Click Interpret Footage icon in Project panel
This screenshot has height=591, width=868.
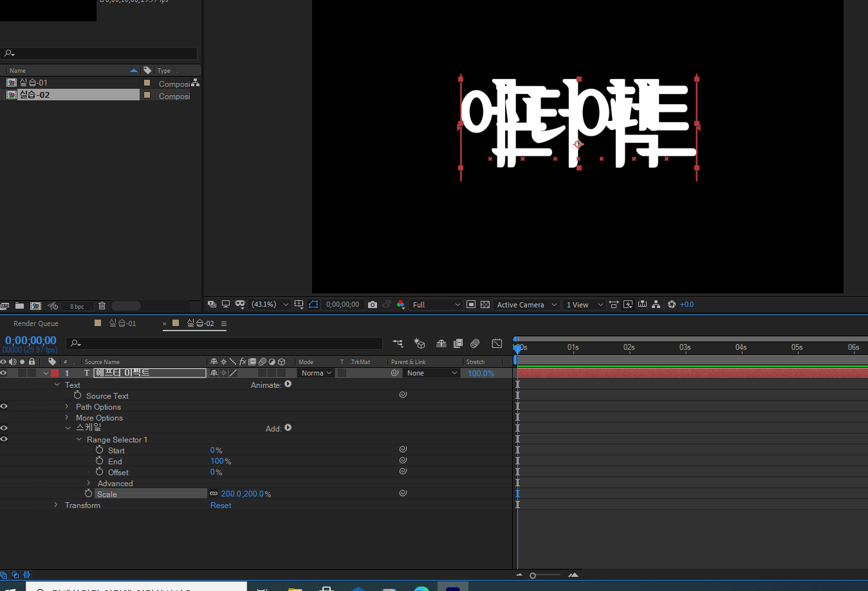[x=5, y=306]
